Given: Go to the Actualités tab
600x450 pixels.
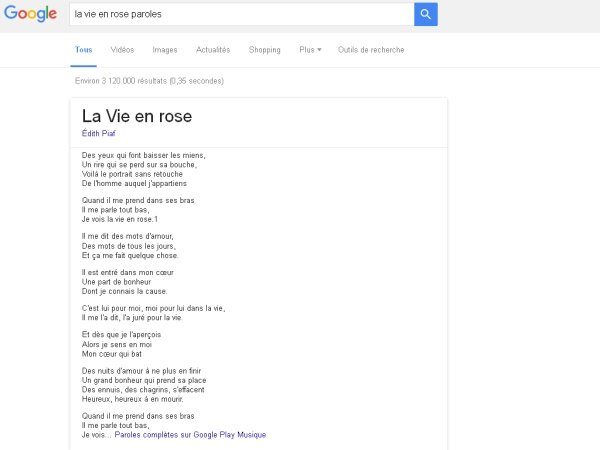Looking at the screenshot, I should (213, 49).
